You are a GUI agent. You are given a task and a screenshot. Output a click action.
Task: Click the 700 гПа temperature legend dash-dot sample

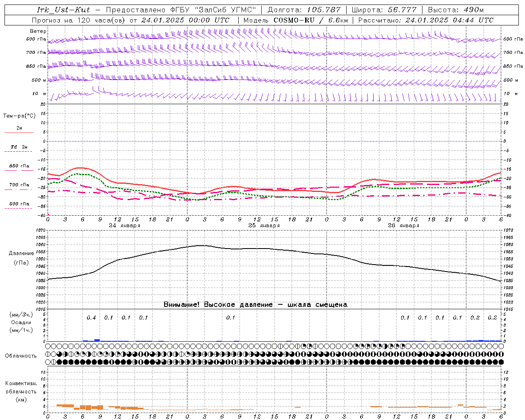pos(19,189)
